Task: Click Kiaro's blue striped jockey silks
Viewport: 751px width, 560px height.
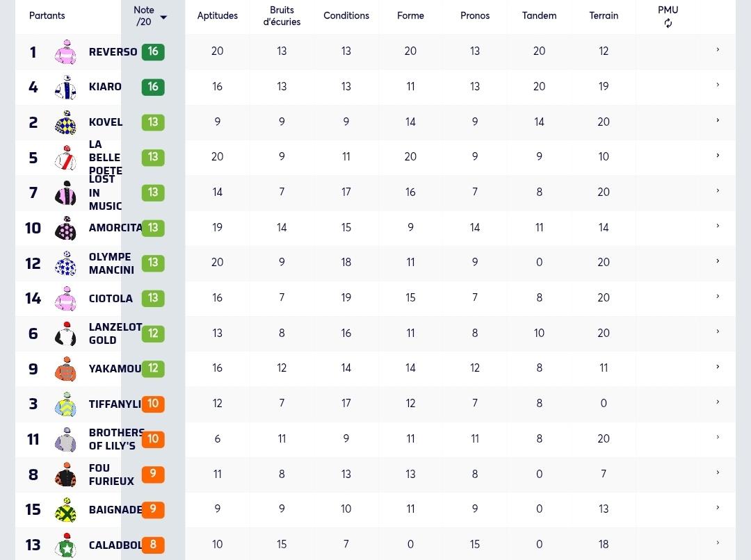Action: pos(65,87)
